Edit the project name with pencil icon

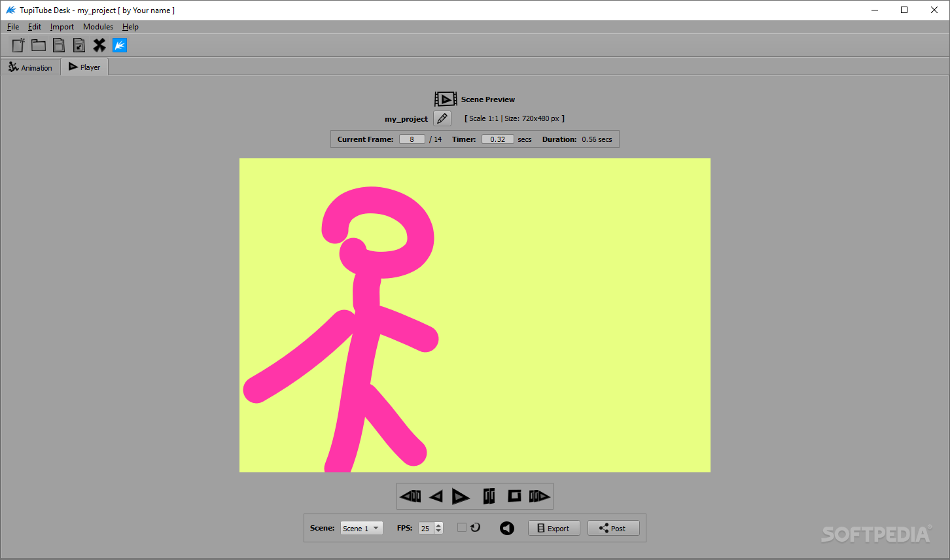442,118
